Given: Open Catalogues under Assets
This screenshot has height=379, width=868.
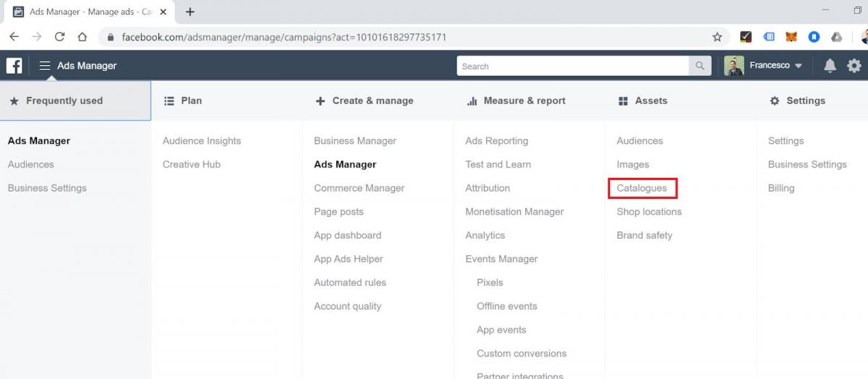Looking at the screenshot, I should pyautogui.click(x=642, y=188).
